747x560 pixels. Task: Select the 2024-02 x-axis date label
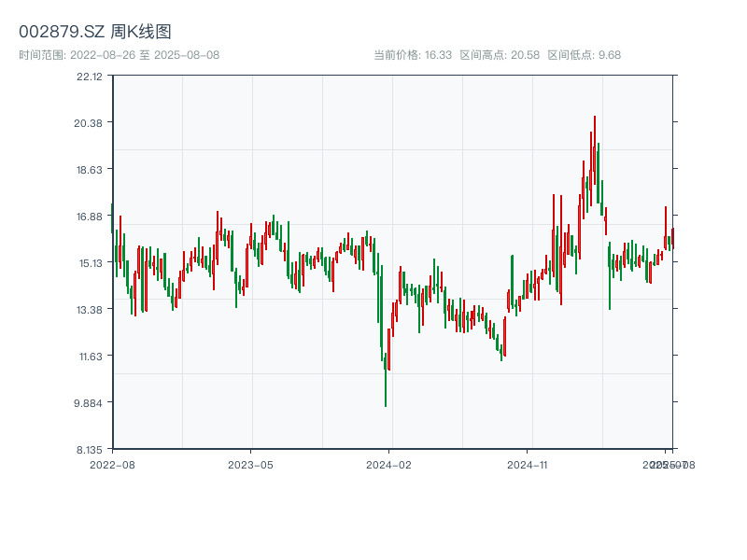coord(388,464)
